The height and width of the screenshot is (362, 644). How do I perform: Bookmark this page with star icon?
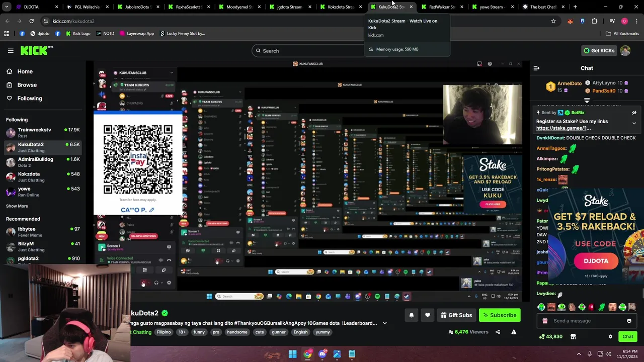click(x=553, y=21)
